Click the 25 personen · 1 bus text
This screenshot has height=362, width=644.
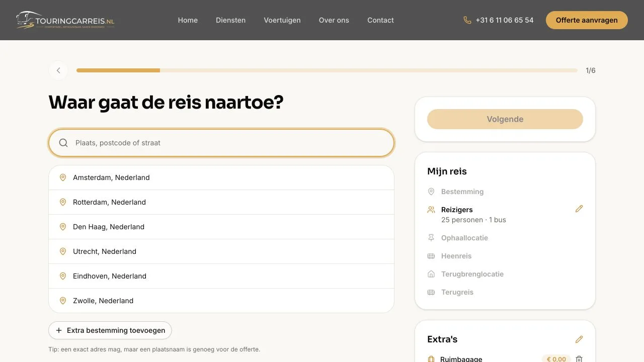473,220
